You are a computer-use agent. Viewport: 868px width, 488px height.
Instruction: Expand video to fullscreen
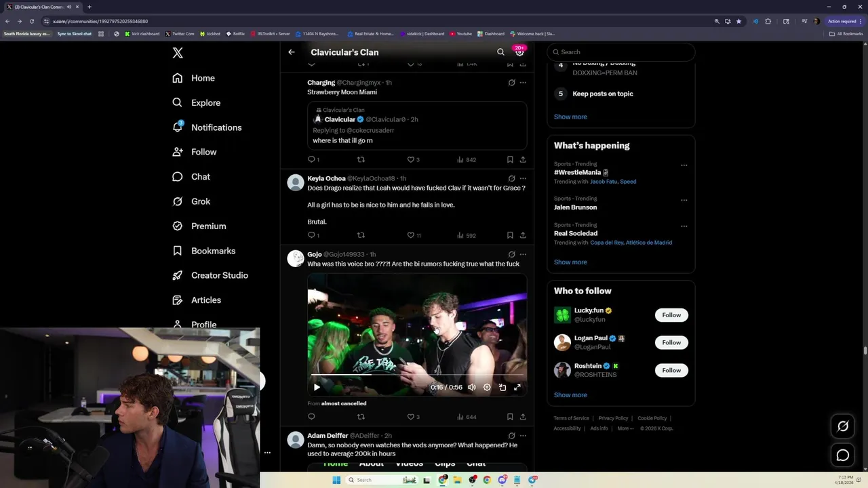click(517, 388)
